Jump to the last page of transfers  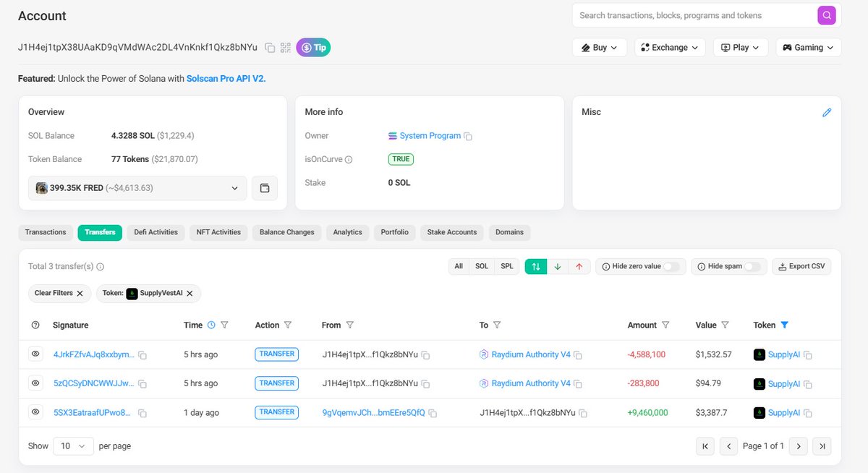[x=821, y=446]
